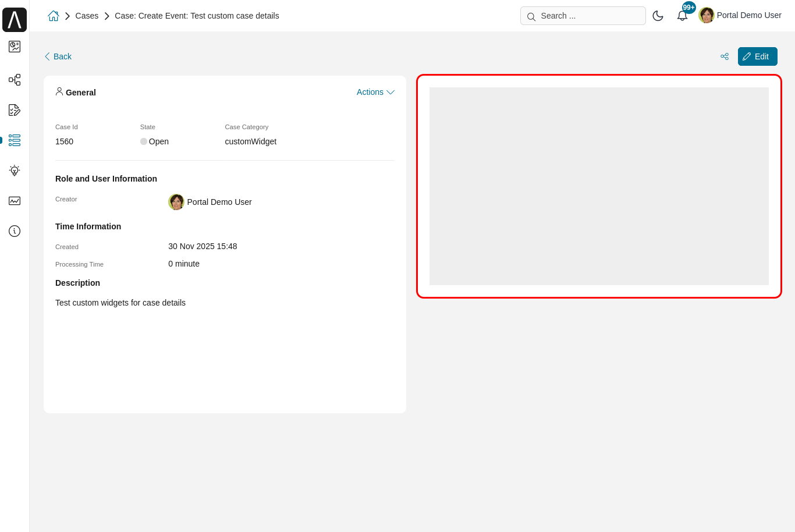Toggle dark mode with the moon icon
Viewport: 795px width, 532px height.
(x=658, y=16)
